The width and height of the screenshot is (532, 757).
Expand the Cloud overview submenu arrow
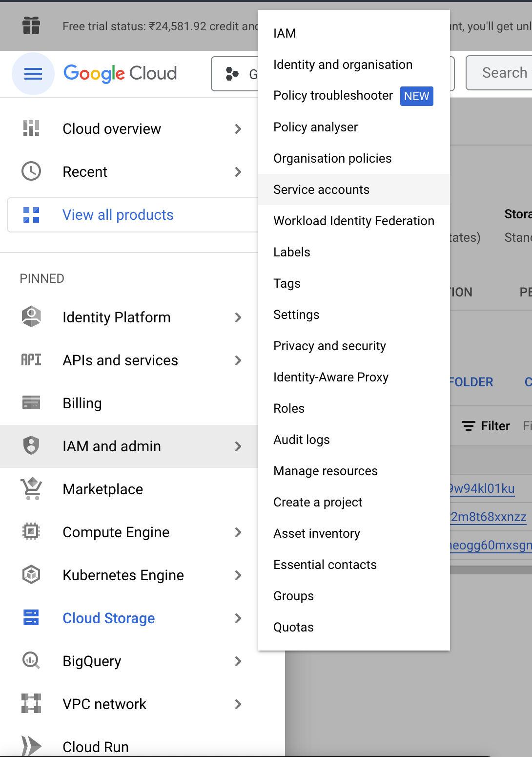click(x=238, y=129)
